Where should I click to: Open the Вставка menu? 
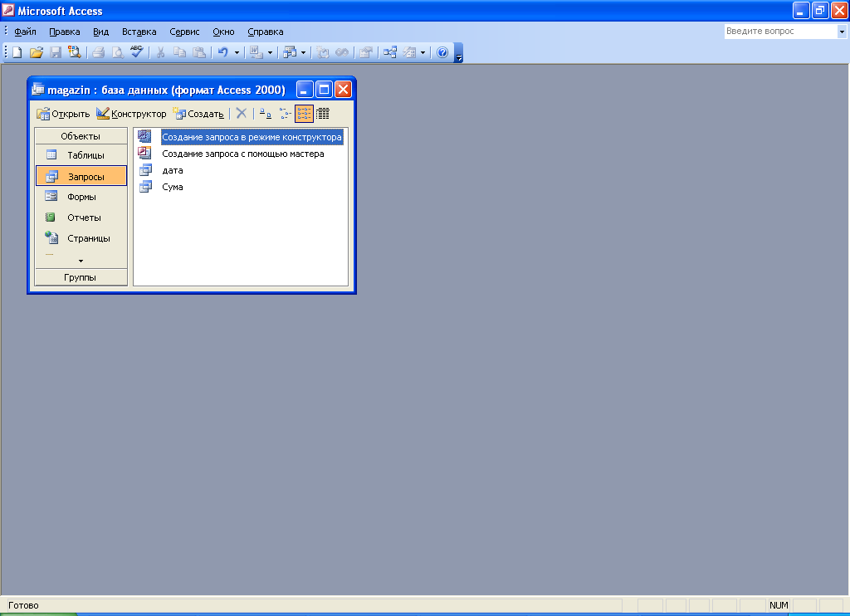(x=139, y=32)
